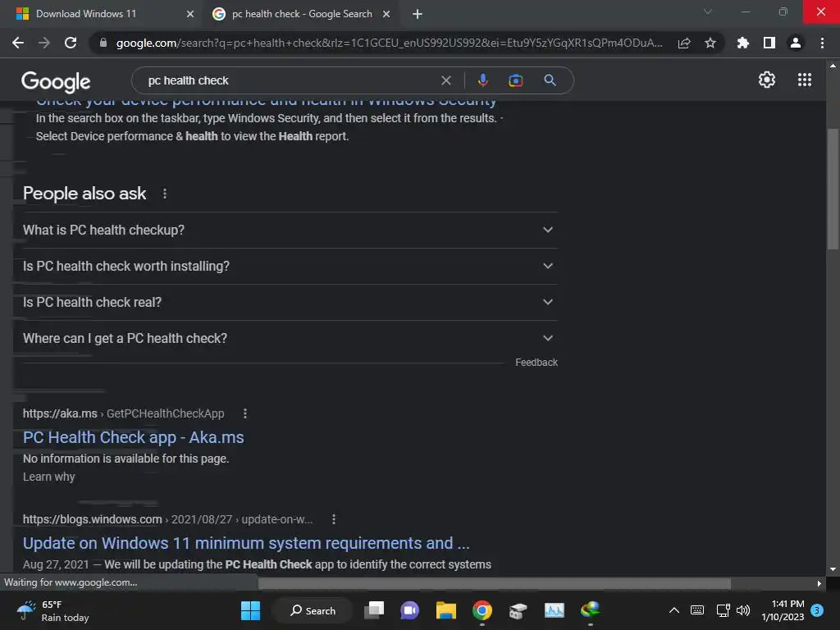Click the horizontal scrollbar thumb
Image resolution: width=840 pixels, height=630 pixels.
pos(495,583)
